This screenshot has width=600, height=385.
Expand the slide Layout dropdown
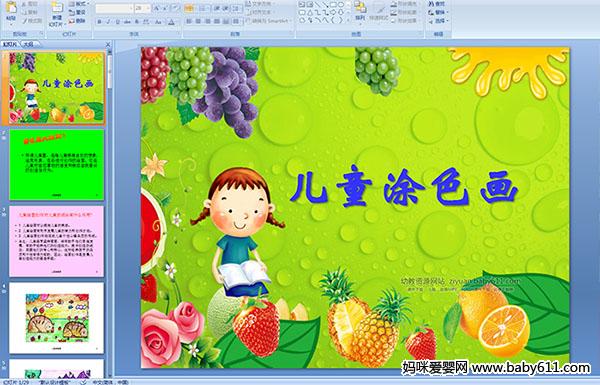(80, 4)
